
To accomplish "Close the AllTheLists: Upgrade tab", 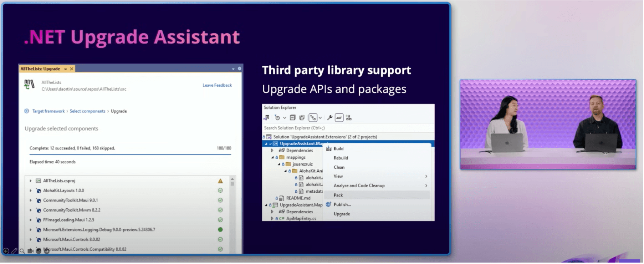I will [x=72, y=69].
